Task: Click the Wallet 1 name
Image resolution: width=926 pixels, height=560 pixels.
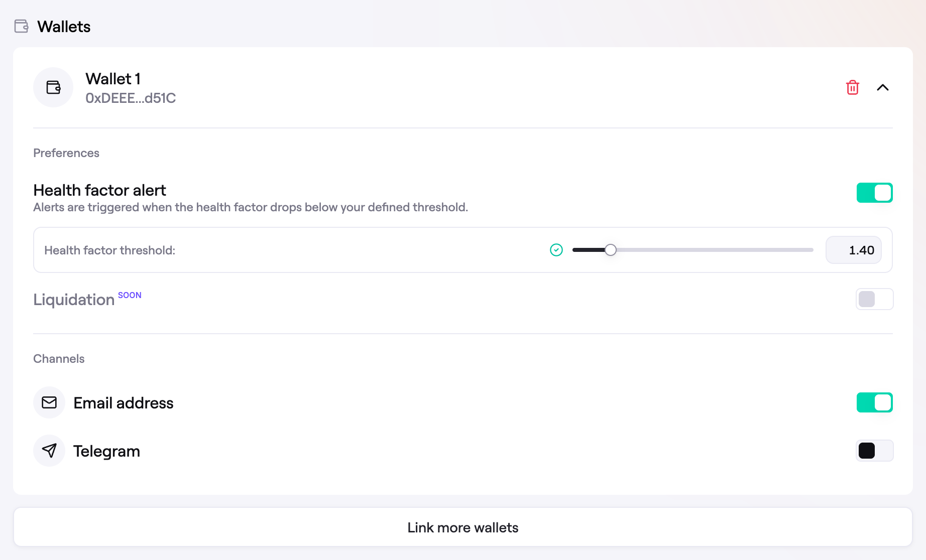Action: 113,79
